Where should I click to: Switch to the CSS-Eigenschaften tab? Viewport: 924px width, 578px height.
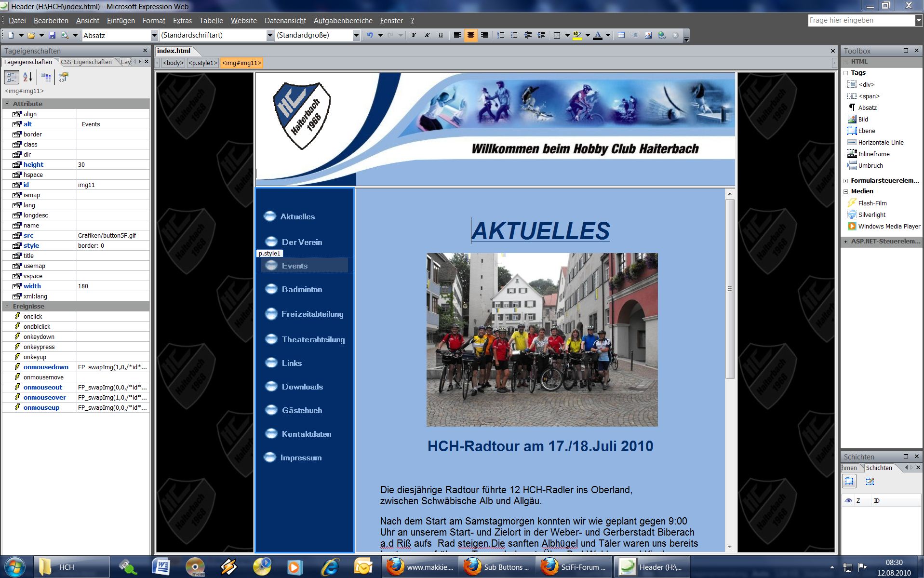[86, 62]
